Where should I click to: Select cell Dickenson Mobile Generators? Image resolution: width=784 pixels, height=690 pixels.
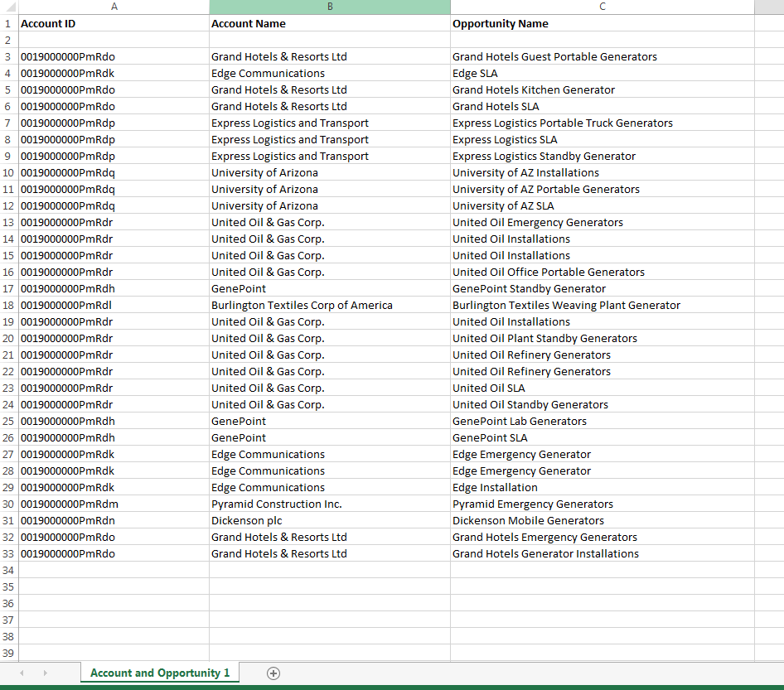click(603, 521)
